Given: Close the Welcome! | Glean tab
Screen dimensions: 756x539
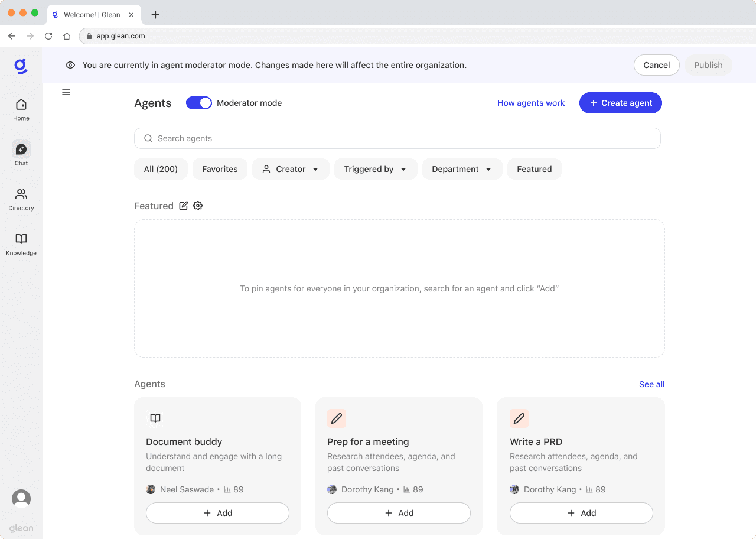Looking at the screenshot, I should coord(131,15).
